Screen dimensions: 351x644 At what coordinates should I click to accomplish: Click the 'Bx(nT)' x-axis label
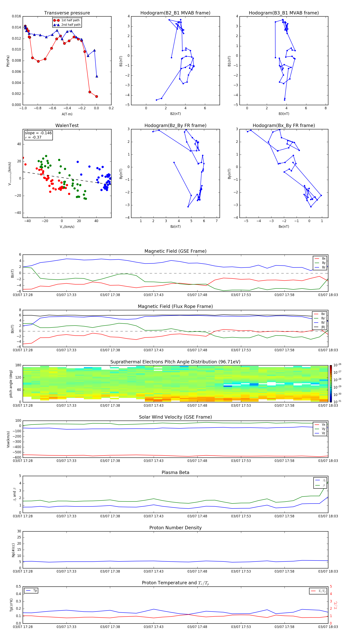point(284,227)
